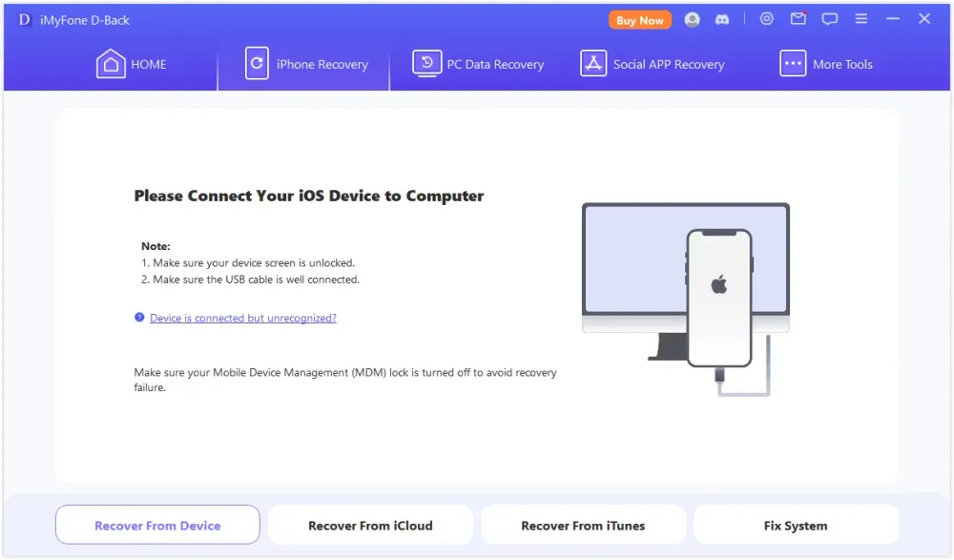
Task: Expand the More Tools menu
Action: [826, 65]
